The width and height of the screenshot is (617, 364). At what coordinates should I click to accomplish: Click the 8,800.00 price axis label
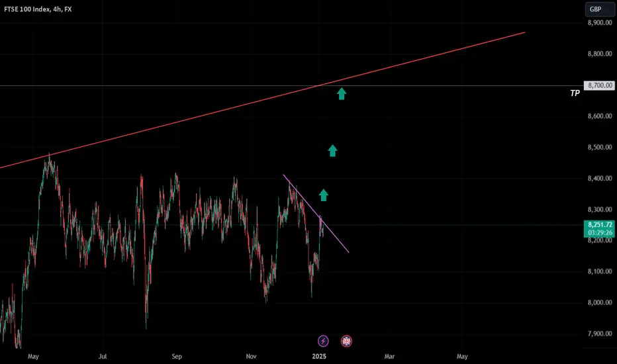point(600,54)
